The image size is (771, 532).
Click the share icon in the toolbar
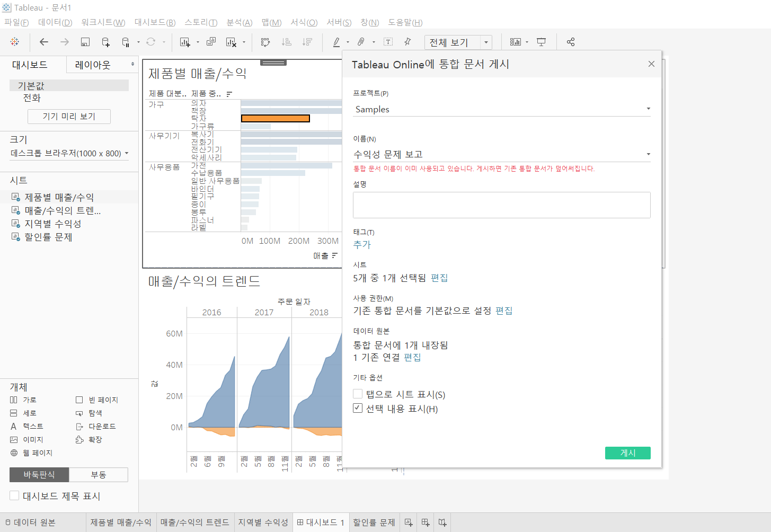[571, 42]
